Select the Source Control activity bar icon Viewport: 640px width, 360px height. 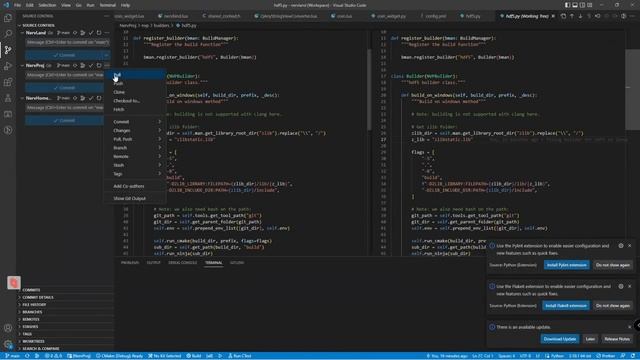point(8,50)
